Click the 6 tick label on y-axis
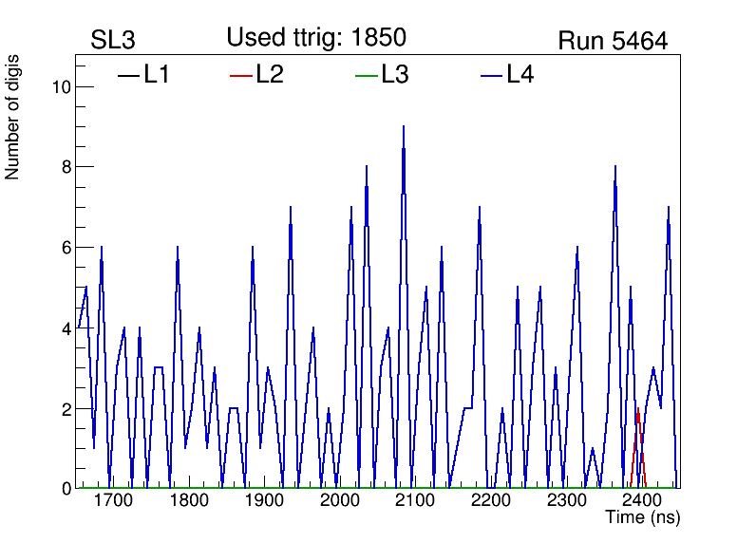756x543 pixels. tap(64, 248)
